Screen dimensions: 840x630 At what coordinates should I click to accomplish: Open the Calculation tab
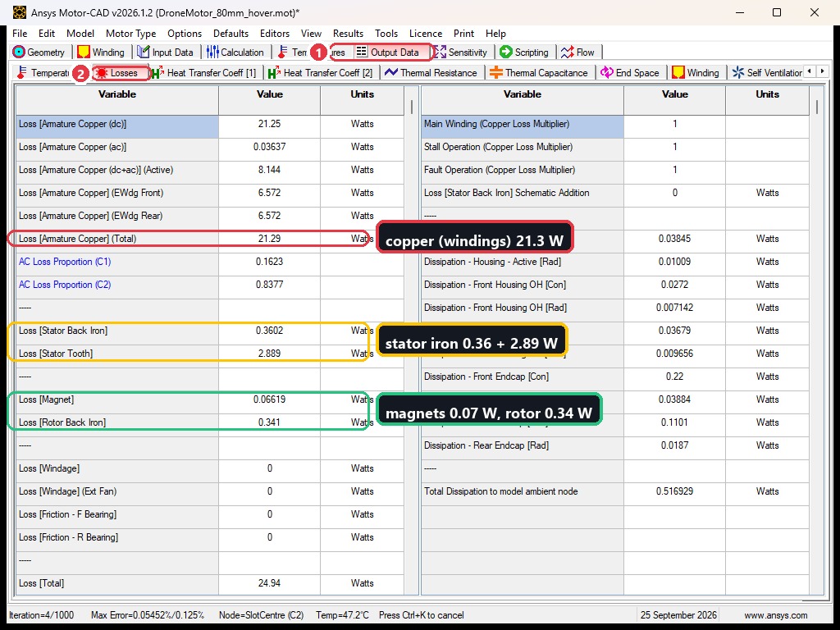pyautogui.click(x=235, y=52)
